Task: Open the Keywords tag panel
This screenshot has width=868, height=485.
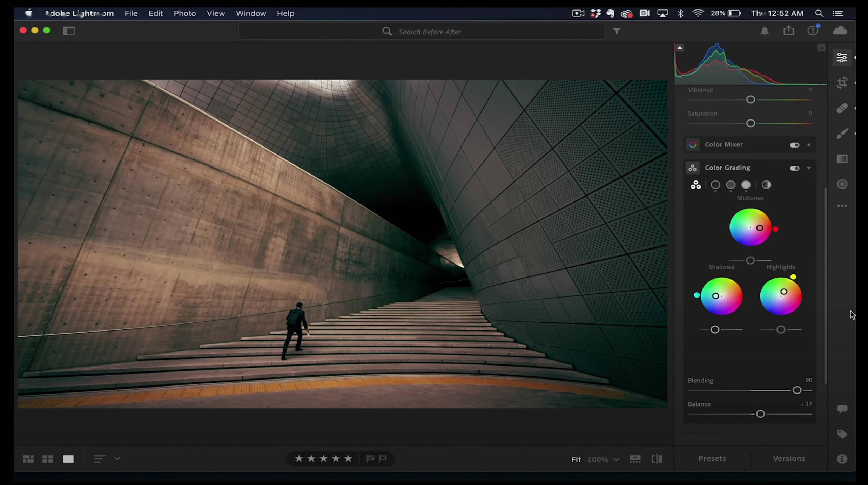Action: point(842,434)
